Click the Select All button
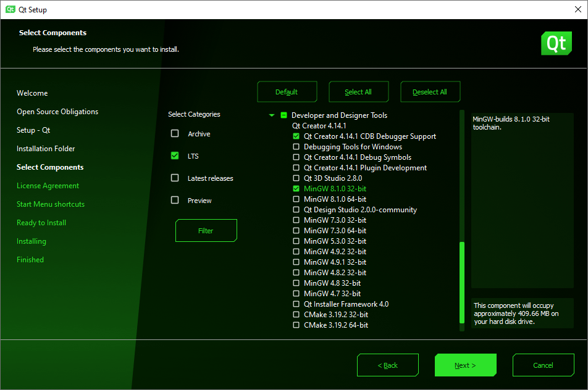This screenshot has width=588, height=390. 358,92
